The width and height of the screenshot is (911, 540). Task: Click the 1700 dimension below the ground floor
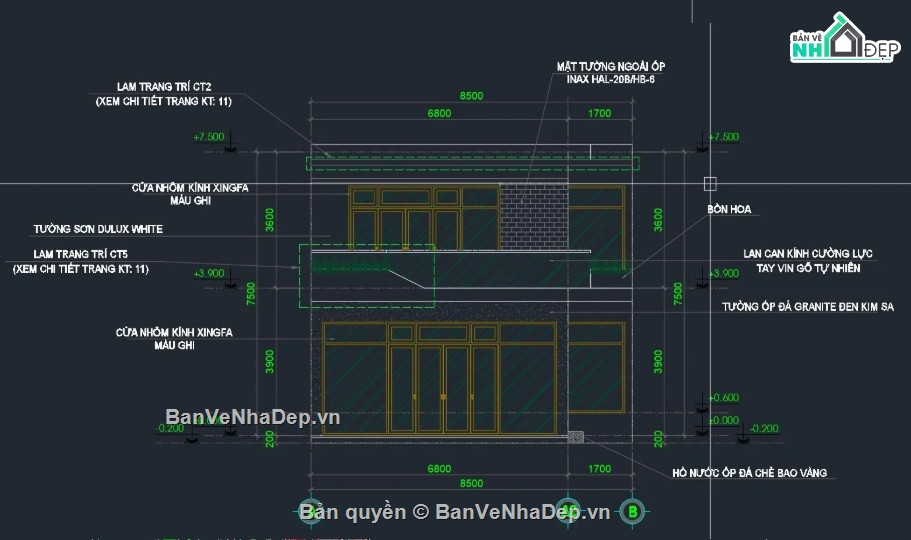tap(600, 469)
